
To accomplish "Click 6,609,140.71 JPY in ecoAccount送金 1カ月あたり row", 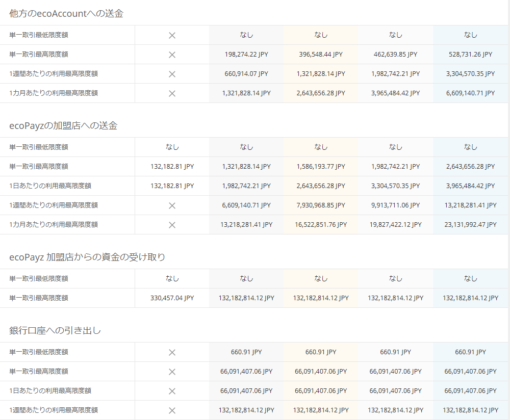I will (470, 93).
